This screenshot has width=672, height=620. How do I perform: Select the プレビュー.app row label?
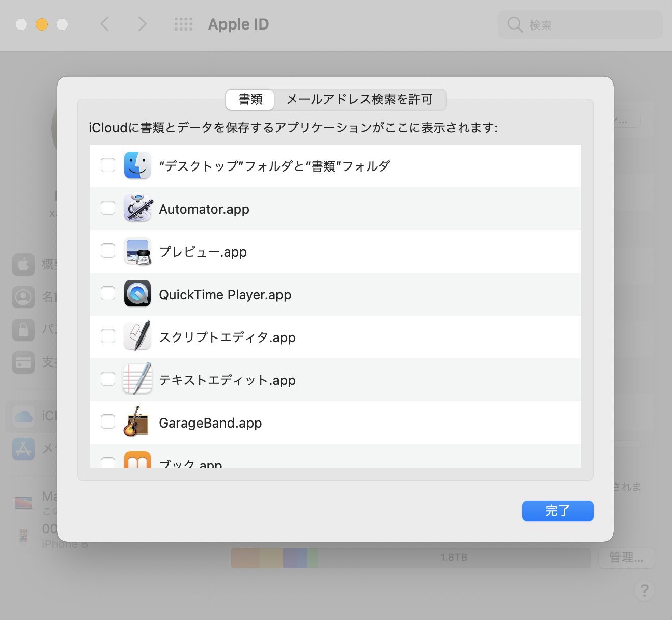tap(203, 252)
